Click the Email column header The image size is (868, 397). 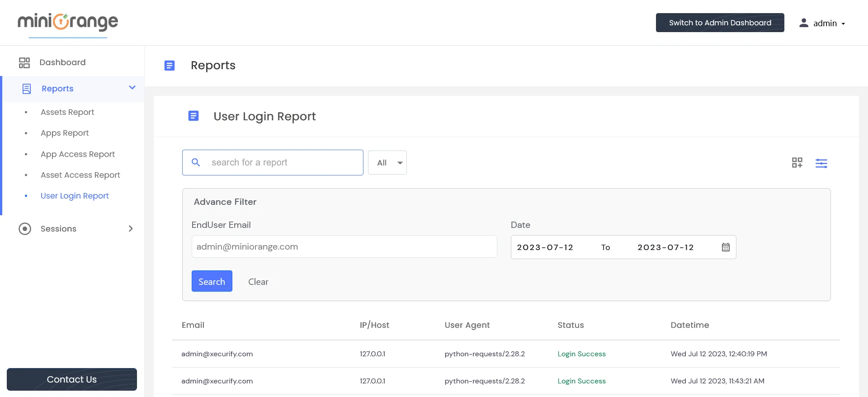[x=193, y=325]
